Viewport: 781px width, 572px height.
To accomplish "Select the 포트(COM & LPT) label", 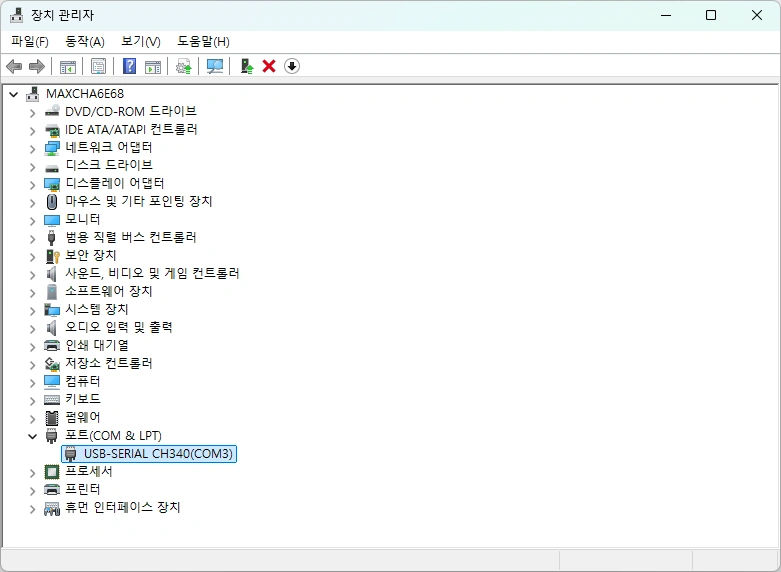I will click(x=114, y=435).
